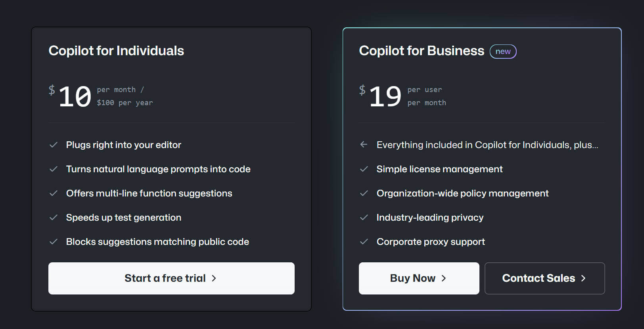
Task: Click checkmark next to Speeds up test generation
Action: coord(54,217)
